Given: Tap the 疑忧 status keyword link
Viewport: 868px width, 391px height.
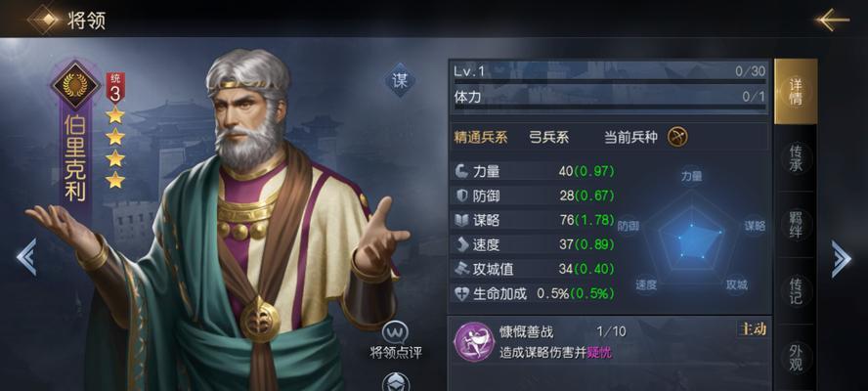Looking at the screenshot, I should click(599, 352).
